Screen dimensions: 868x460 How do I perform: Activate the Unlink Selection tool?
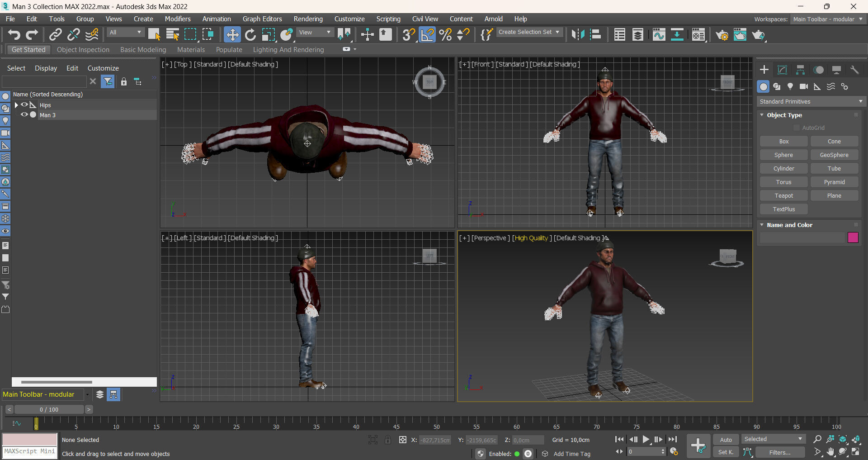point(74,35)
